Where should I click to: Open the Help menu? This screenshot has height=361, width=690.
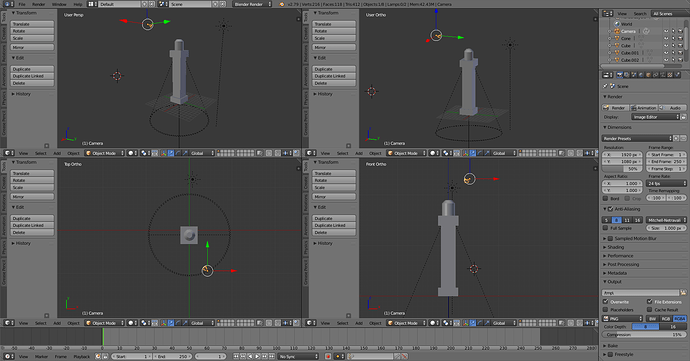point(77,4)
